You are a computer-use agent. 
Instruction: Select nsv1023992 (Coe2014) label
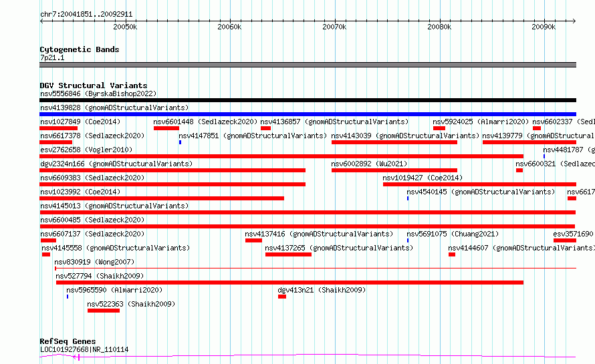point(80,192)
